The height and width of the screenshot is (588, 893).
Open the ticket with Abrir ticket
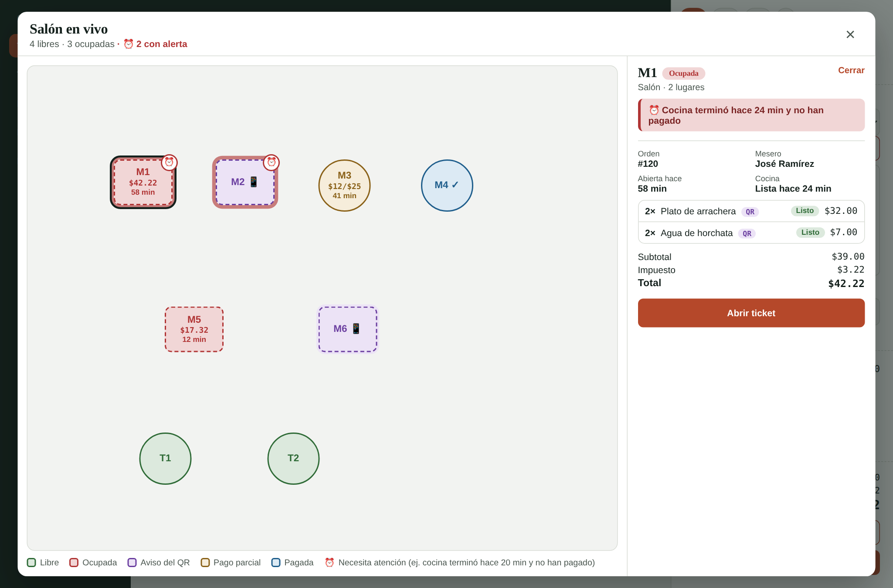click(x=751, y=313)
